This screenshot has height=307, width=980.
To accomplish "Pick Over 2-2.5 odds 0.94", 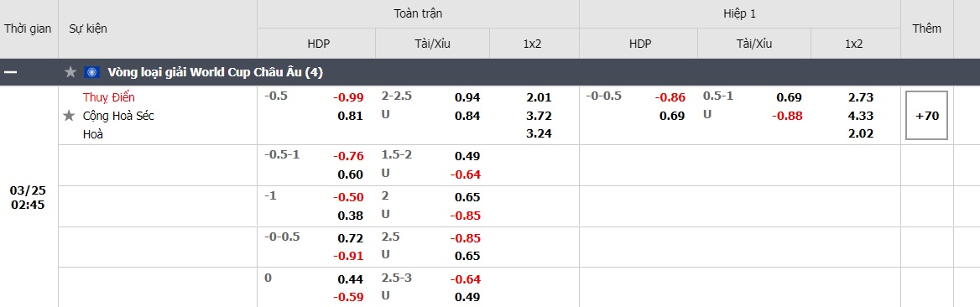I will pyautogui.click(x=467, y=97).
